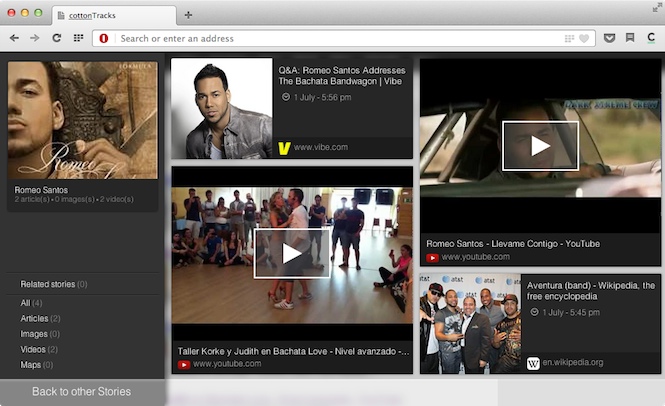Open Taller Korke y Judith en Bachata title
The image size is (665, 406).
click(x=293, y=351)
